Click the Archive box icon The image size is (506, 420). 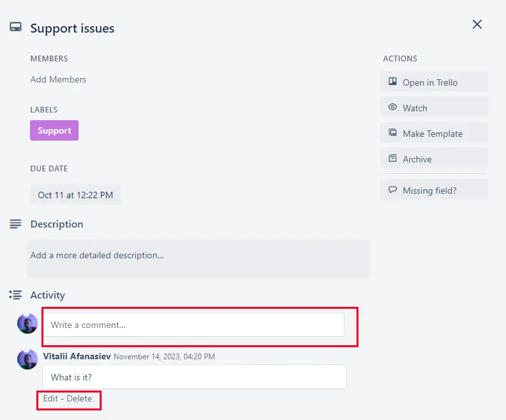pyautogui.click(x=392, y=158)
